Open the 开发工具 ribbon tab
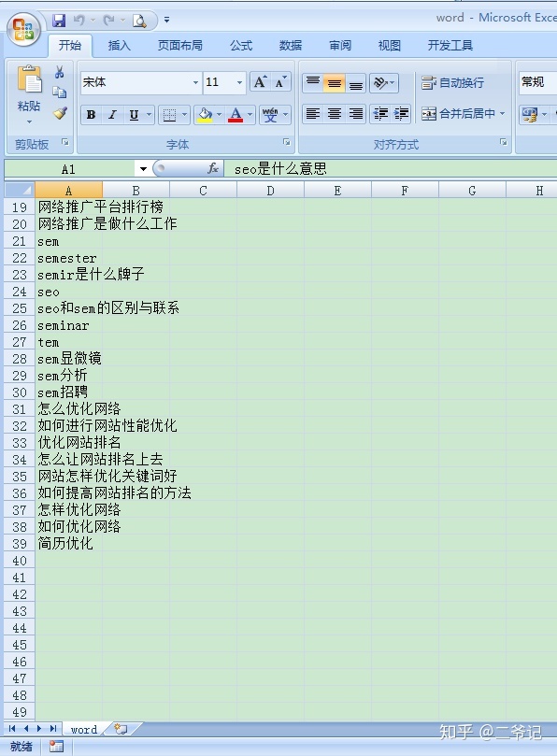This screenshot has width=557, height=756. pyautogui.click(x=450, y=45)
